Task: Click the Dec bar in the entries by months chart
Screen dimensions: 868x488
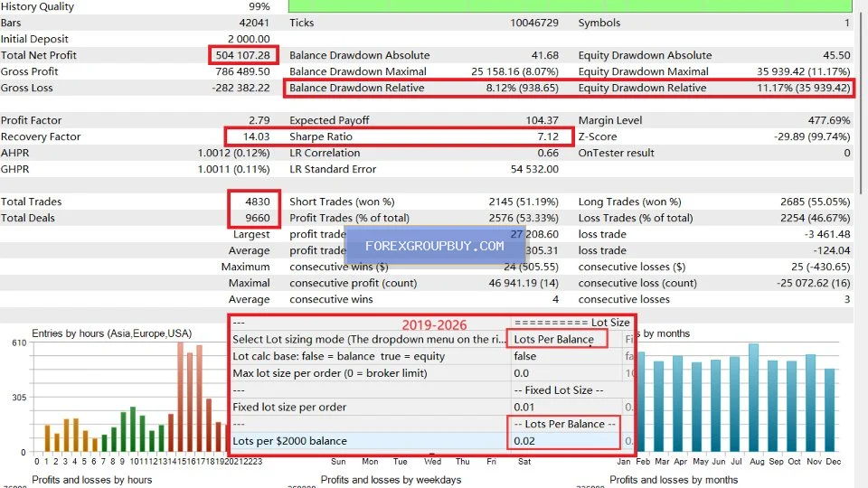Action: click(x=829, y=410)
